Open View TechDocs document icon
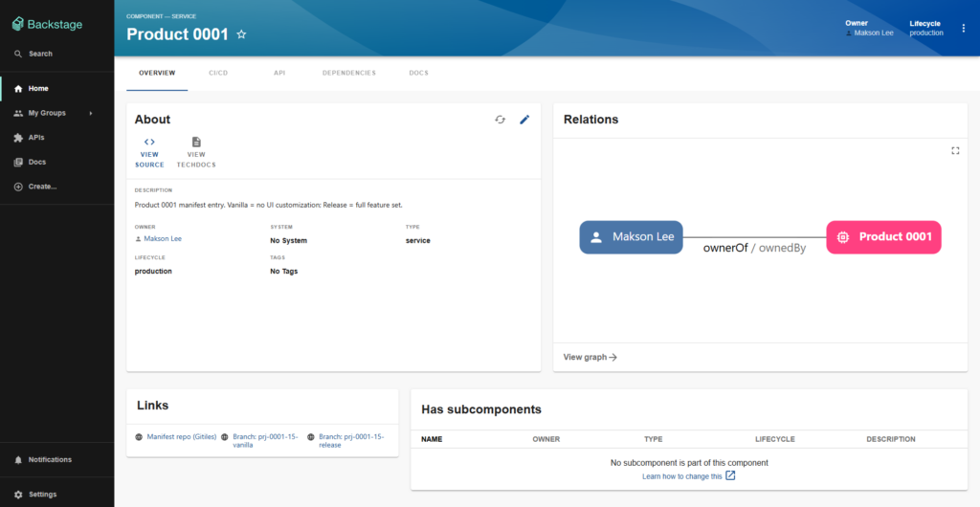980x507 pixels. [196, 143]
